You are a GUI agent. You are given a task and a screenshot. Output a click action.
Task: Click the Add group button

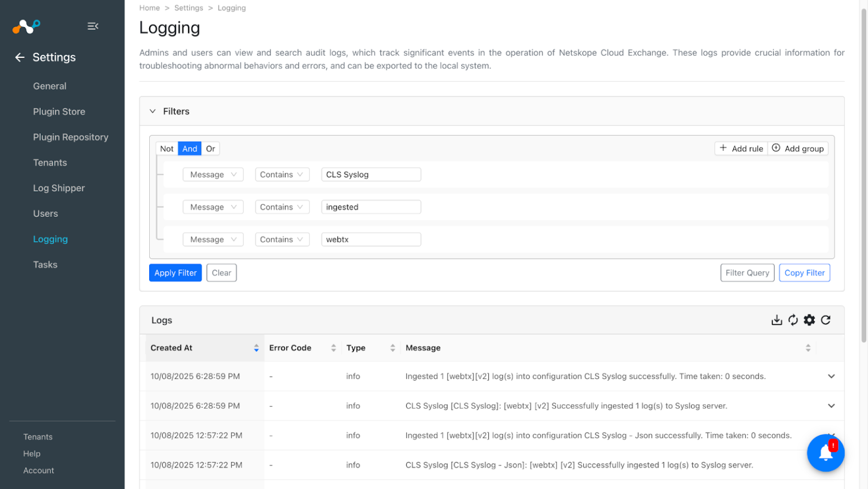798,149
